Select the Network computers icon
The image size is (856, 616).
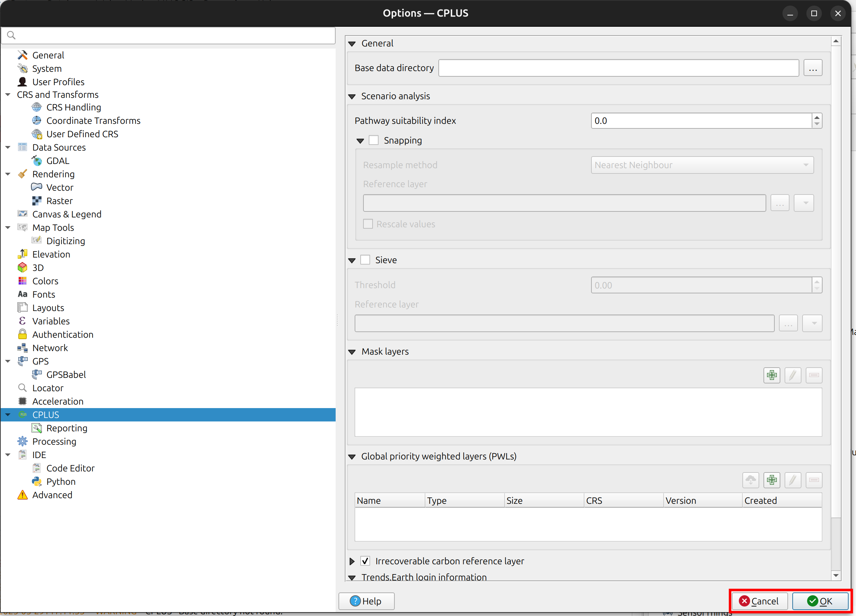coord(23,348)
